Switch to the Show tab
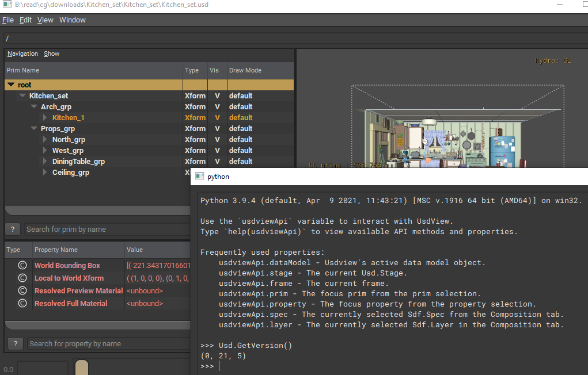The image size is (588, 375). click(51, 53)
